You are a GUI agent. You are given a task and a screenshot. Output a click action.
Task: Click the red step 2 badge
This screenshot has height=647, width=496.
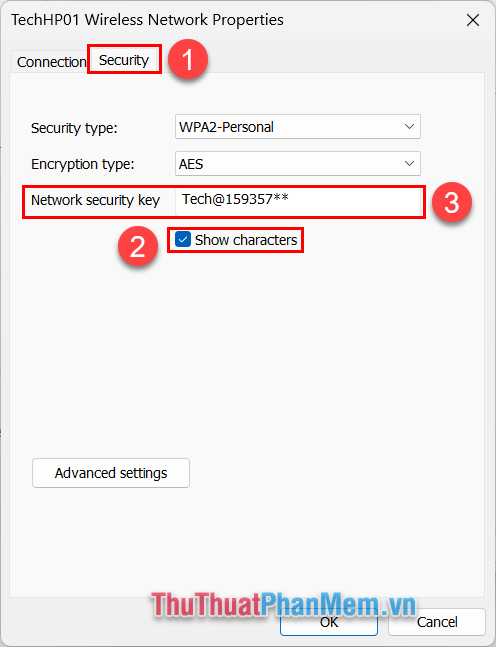137,246
